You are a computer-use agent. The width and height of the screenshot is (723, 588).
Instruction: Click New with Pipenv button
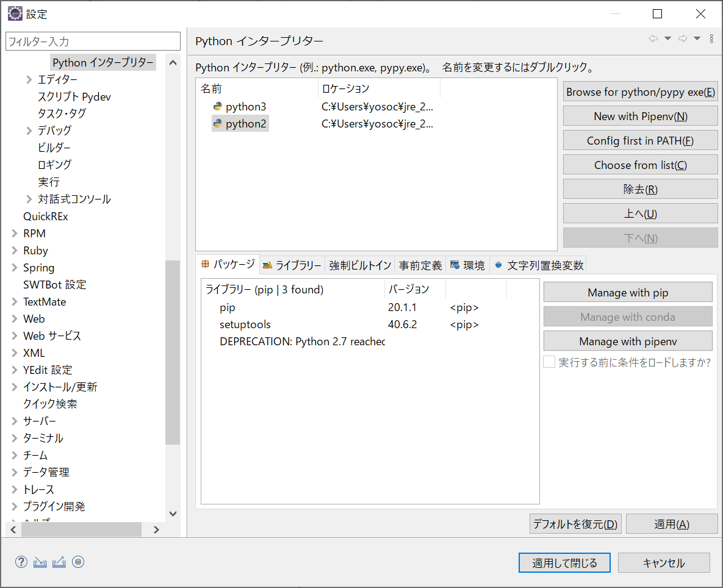pos(641,116)
